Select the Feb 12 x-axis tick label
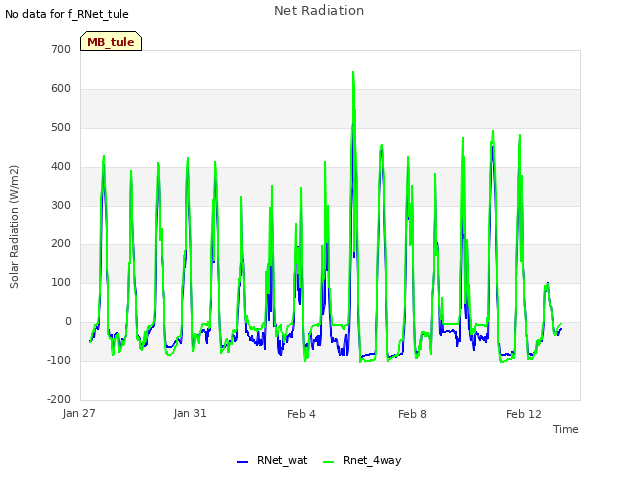The image size is (640, 480). pos(524,414)
